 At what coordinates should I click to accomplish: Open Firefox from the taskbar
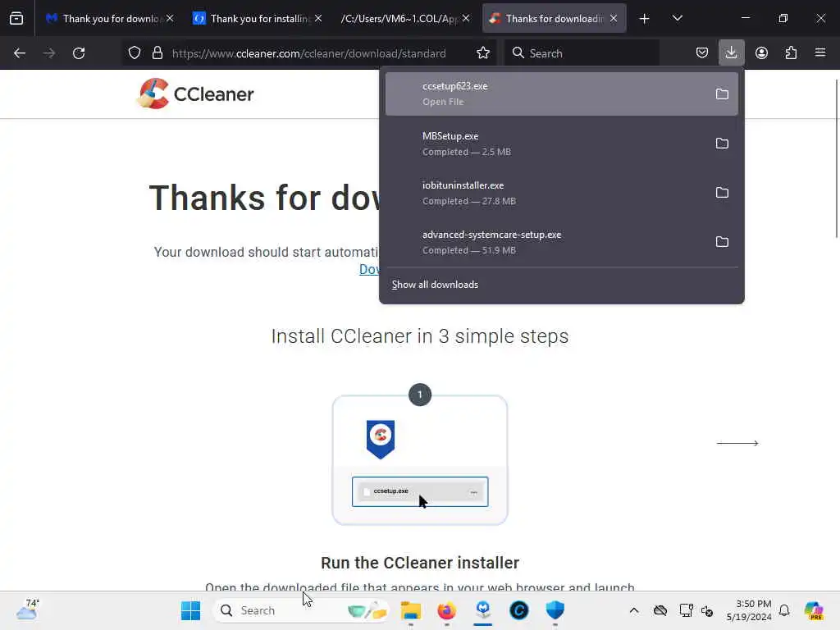(x=447, y=610)
